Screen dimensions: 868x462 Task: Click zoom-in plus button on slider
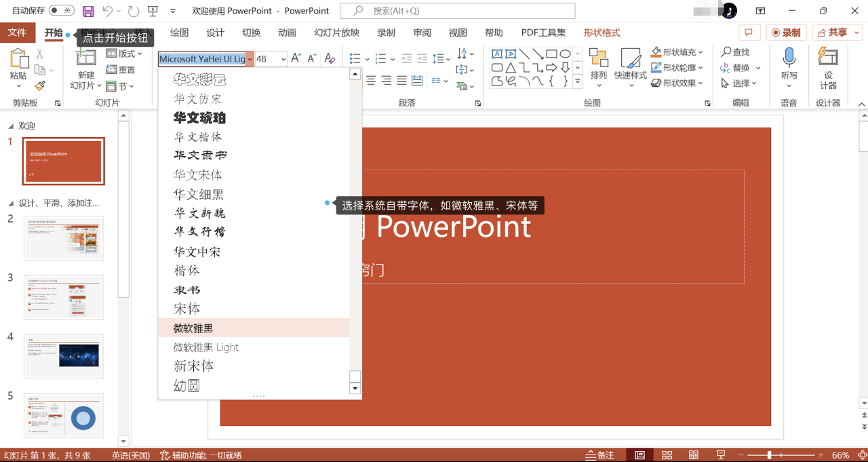[821, 455]
